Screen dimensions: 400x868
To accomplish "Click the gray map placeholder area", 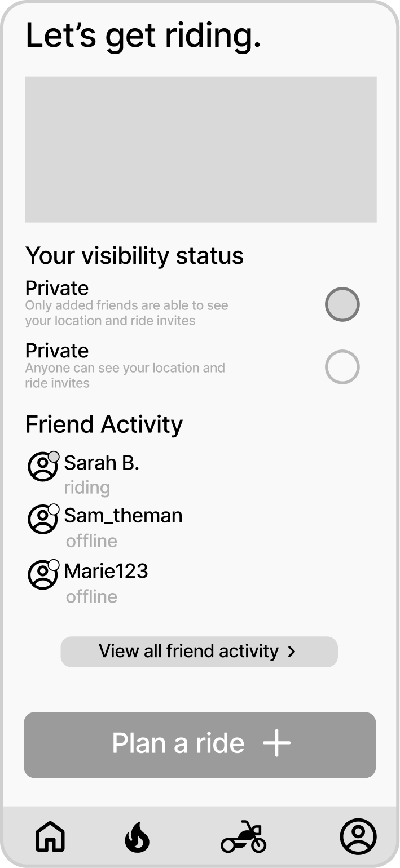I will click(200, 149).
